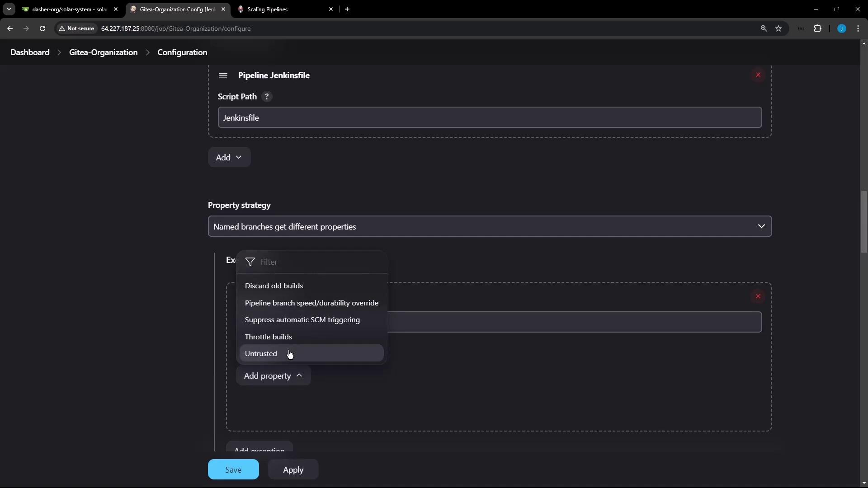Viewport: 868px width, 488px height.
Task: Remove Pipeline Jenkinsfile with red X
Action: pos(758,75)
